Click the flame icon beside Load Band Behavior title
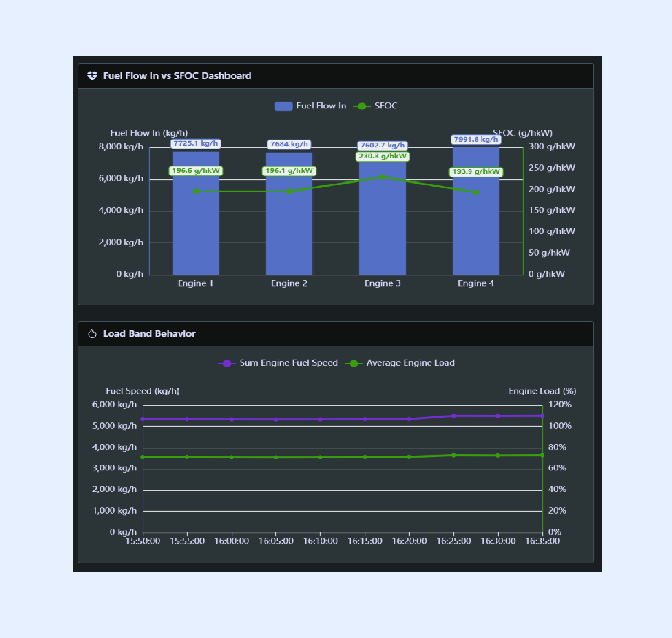Viewport: 672px width, 638px height. [x=92, y=333]
